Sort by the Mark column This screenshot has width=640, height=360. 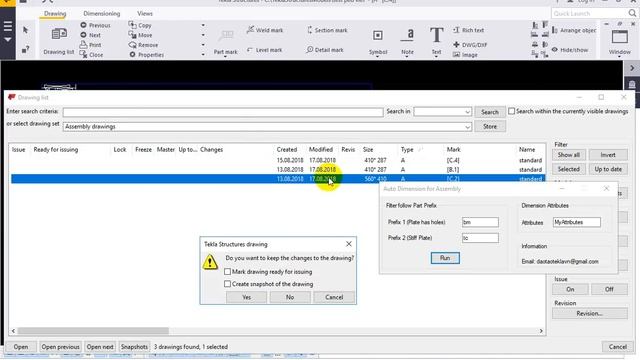453,150
